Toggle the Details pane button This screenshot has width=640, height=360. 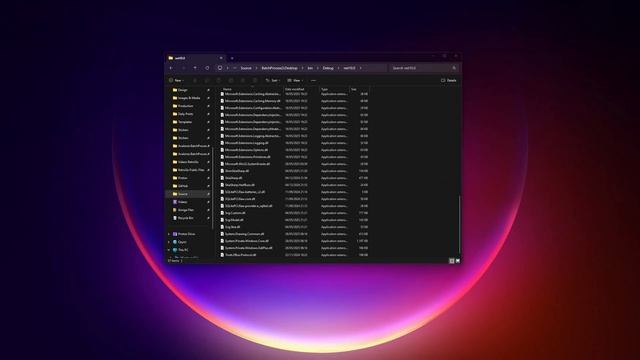point(449,80)
